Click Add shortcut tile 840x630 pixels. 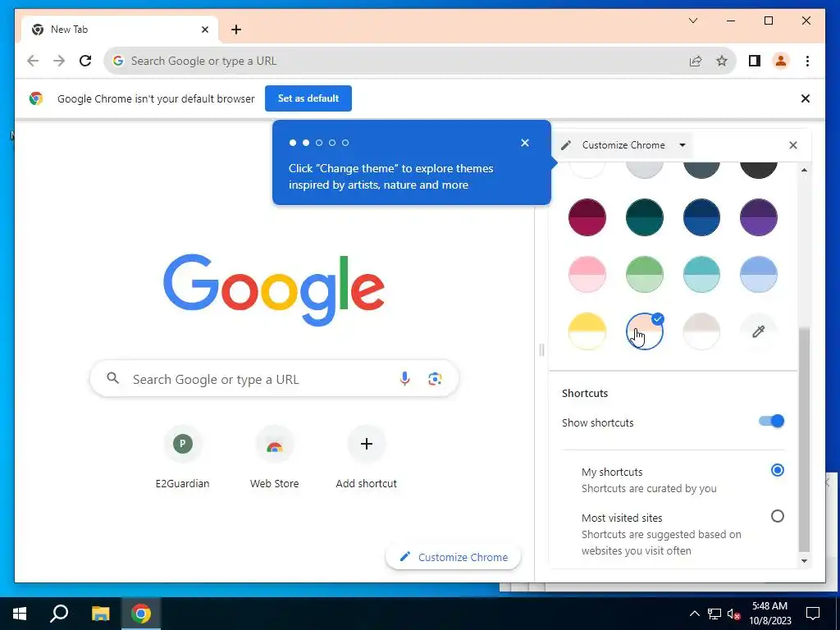pyautogui.click(x=367, y=457)
